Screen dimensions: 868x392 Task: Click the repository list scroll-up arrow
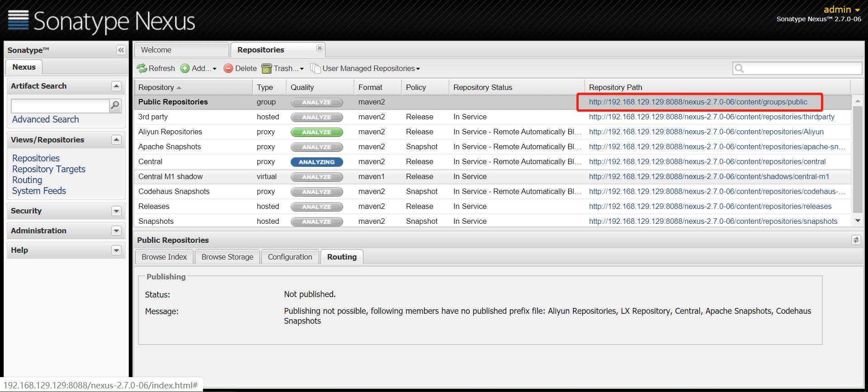[x=858, y=101]
